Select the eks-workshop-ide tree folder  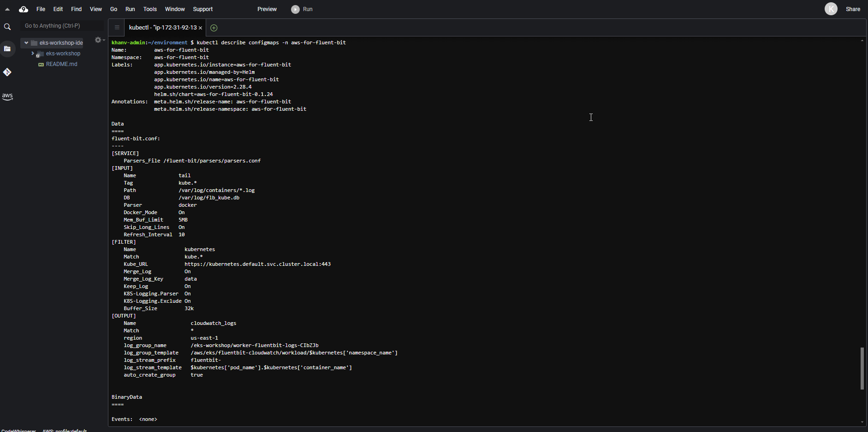coord(61,43)
